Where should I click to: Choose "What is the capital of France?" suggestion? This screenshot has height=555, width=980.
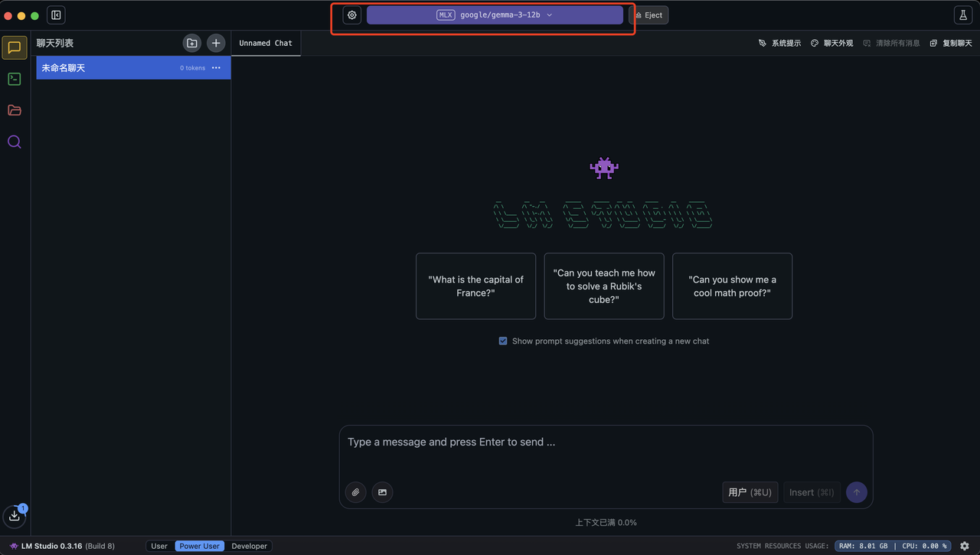pos(475,286)
